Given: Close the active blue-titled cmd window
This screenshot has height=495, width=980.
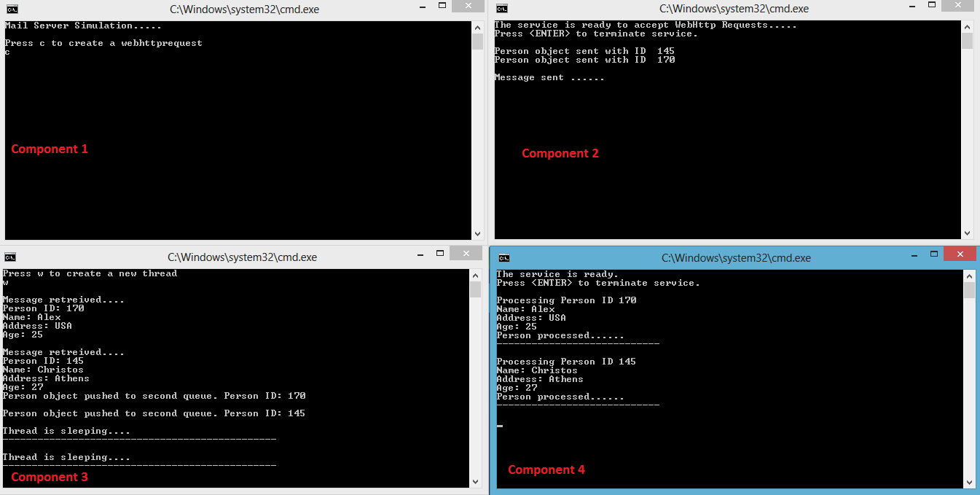Looking at the screenshot, I should (959, 253).
